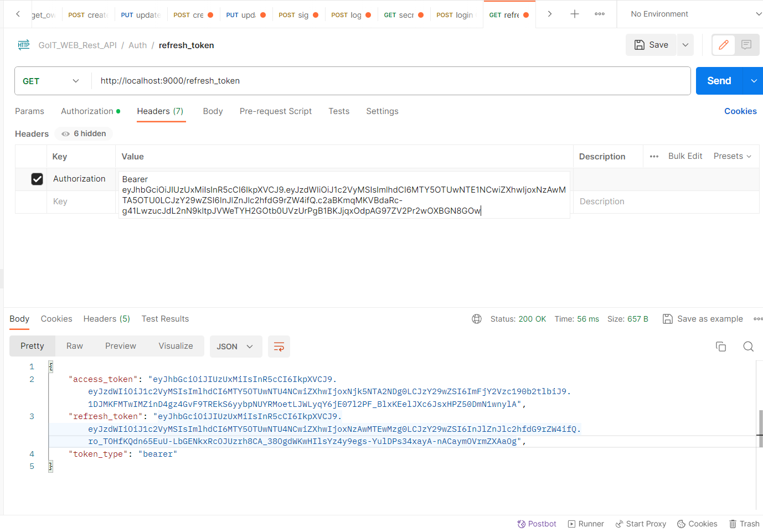
Task: Save response as example
Action: 703,319
